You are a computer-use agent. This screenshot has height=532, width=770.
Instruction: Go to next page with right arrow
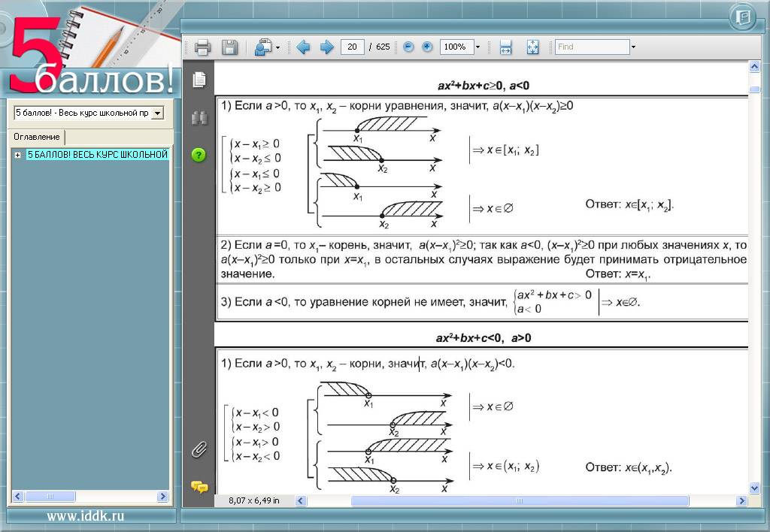(326, 47)
